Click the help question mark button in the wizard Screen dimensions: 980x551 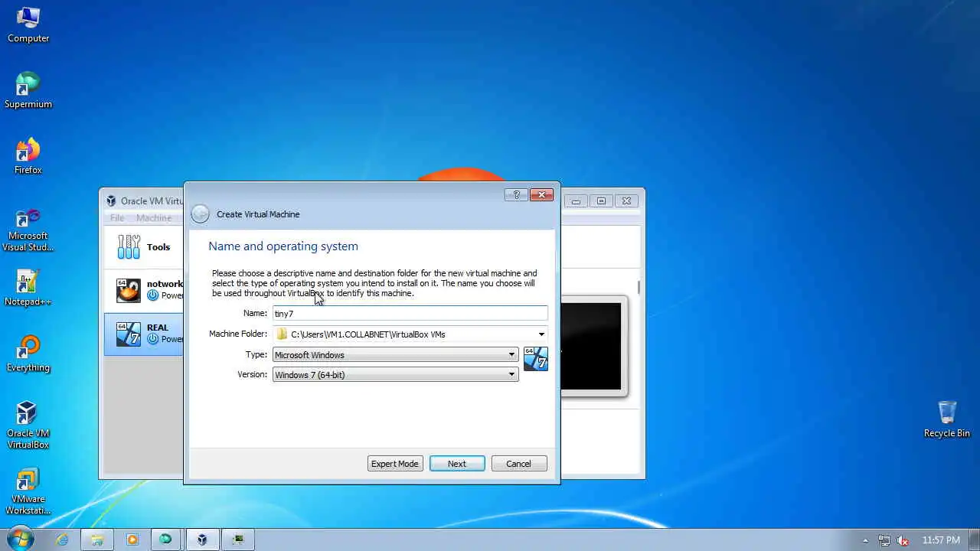[516, 195]
